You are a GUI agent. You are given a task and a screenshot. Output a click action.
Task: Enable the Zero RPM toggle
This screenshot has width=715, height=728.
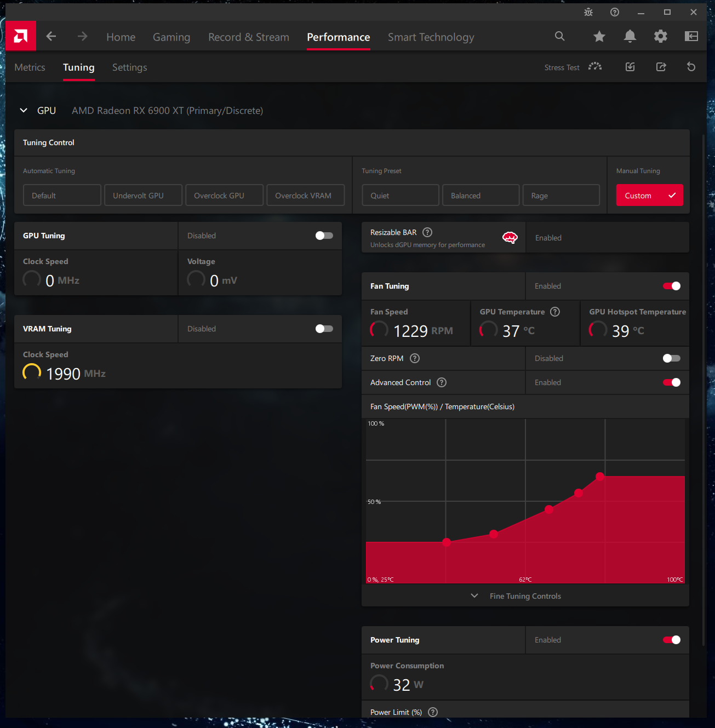click(671, 358)
